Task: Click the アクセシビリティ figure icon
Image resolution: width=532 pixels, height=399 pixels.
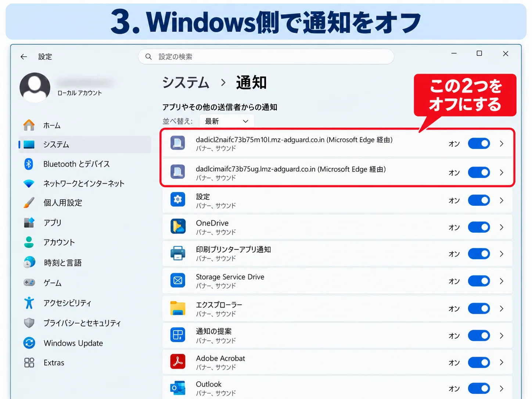Action: click(x=29, y=303)
